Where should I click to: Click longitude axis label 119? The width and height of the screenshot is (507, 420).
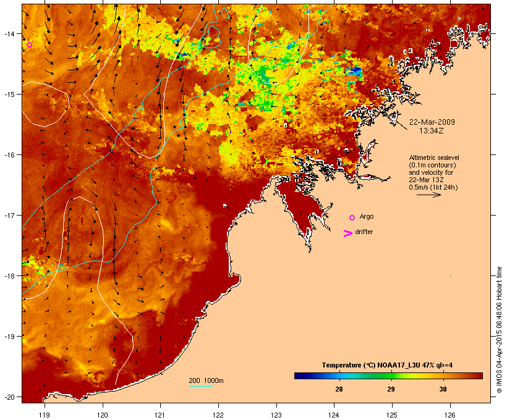tap(45, 415)
